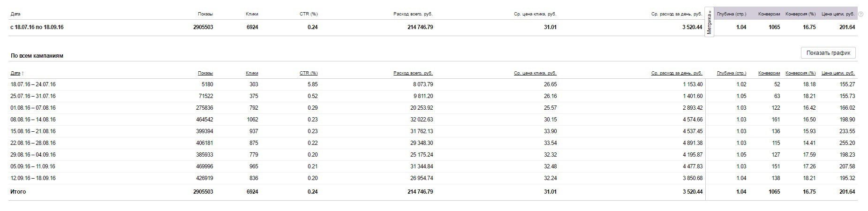
Task: Sort table by Показы column header
Action: coord(205,73)
